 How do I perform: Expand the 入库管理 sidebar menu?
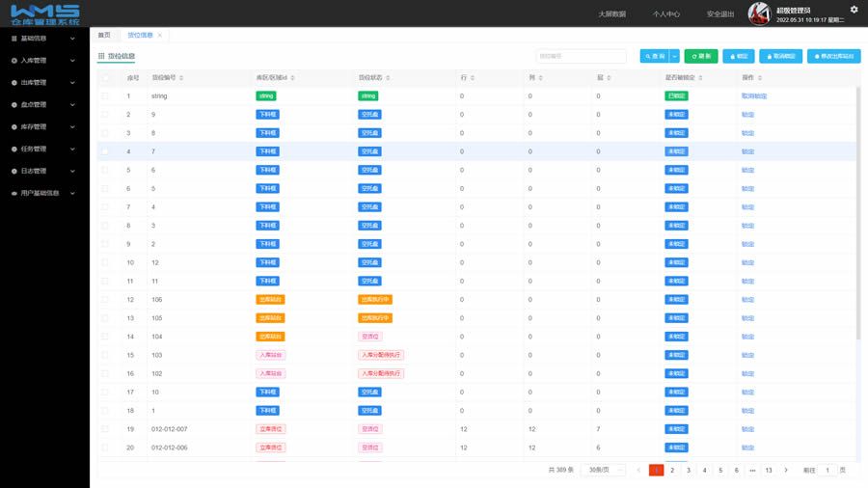coord(44,61)
